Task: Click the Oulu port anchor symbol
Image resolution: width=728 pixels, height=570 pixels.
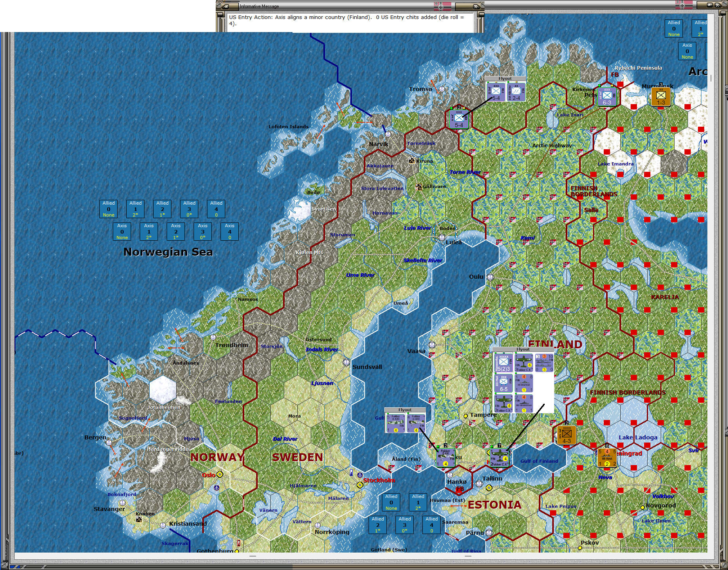Action: tap(490, 277)
